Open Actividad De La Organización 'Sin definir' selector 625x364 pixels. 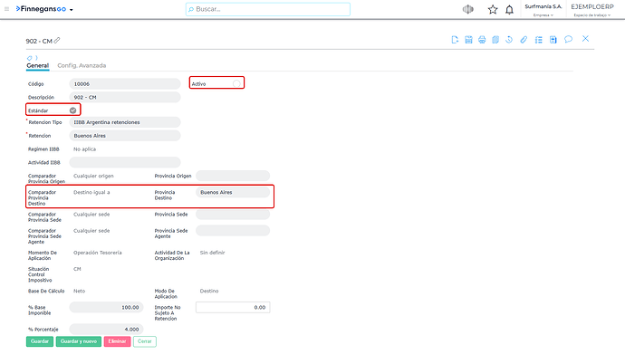click(213, 253)
